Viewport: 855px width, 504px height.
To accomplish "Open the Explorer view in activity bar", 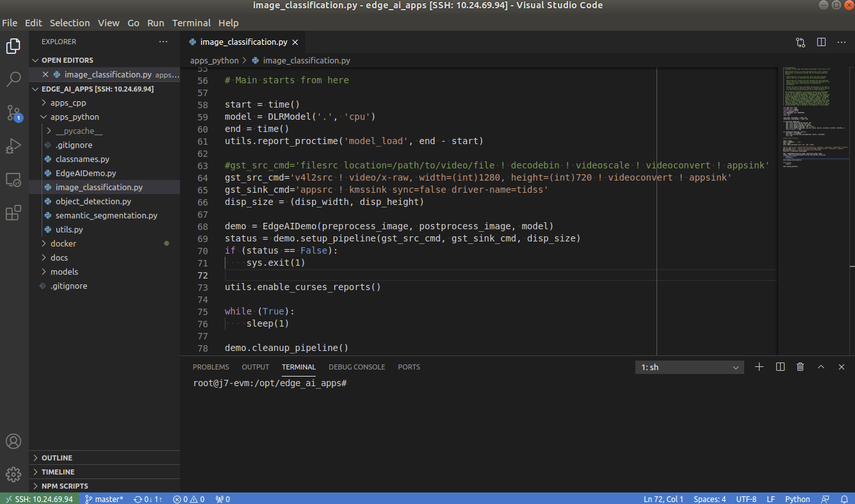I will pos(13,46).
